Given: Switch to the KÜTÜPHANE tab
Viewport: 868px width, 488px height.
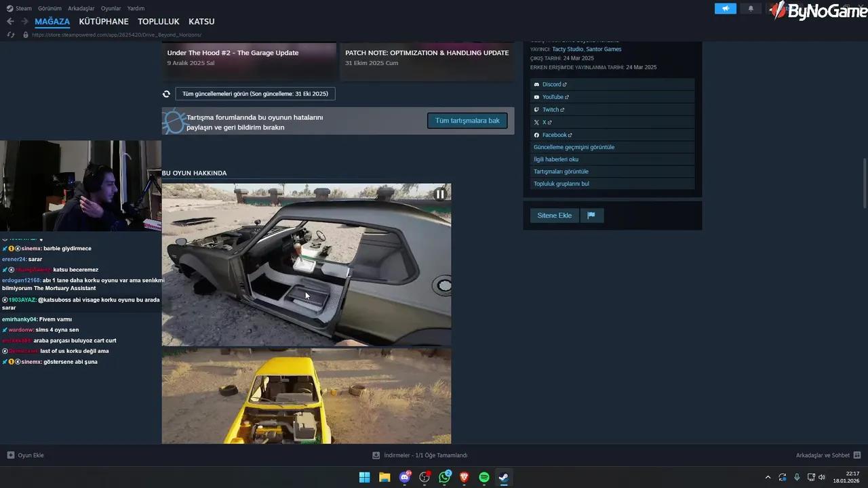Looking at the screenshot, I should 104,22.
